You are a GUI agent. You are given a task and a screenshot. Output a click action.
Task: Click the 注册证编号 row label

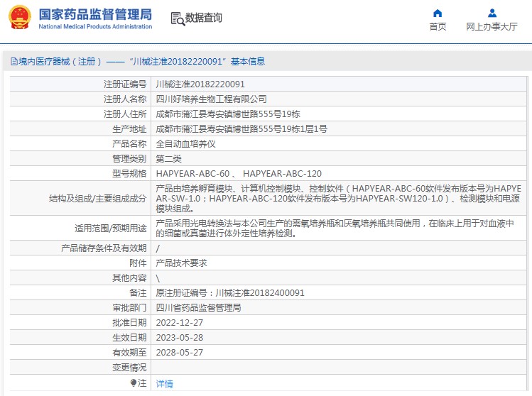tap(125, 84)
